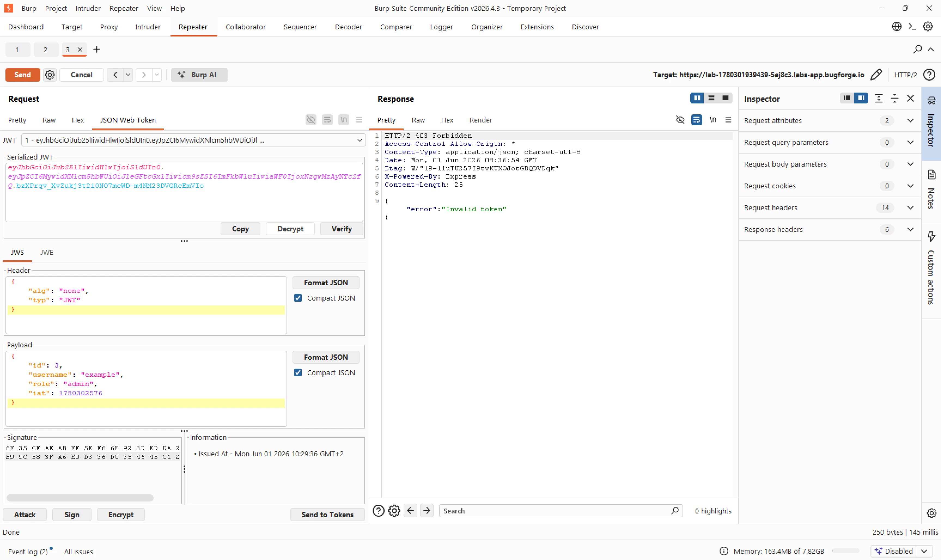The width and height of the screenshot is (941, 560).
Task: Open the Notes side panel icon
Action: [x=931, y=175]
